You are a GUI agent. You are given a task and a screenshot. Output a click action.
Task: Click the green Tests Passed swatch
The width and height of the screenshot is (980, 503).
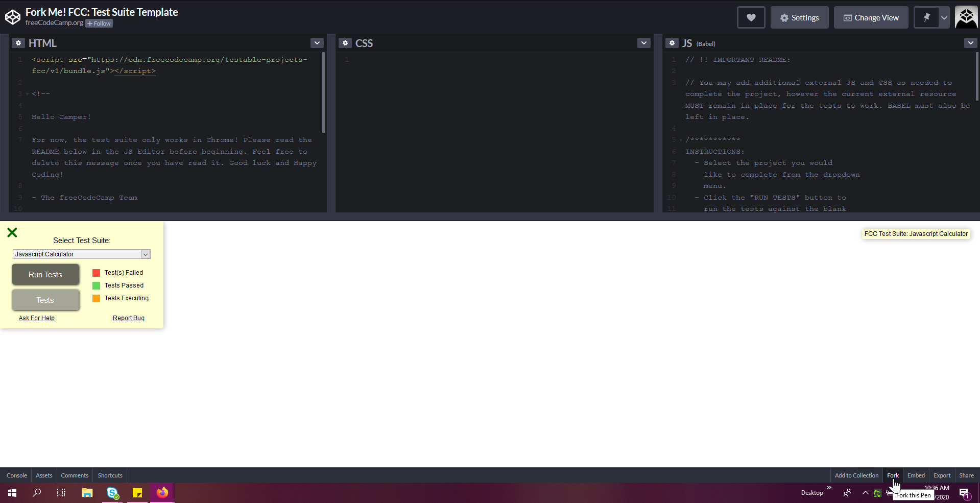click(x=96, y=285)
